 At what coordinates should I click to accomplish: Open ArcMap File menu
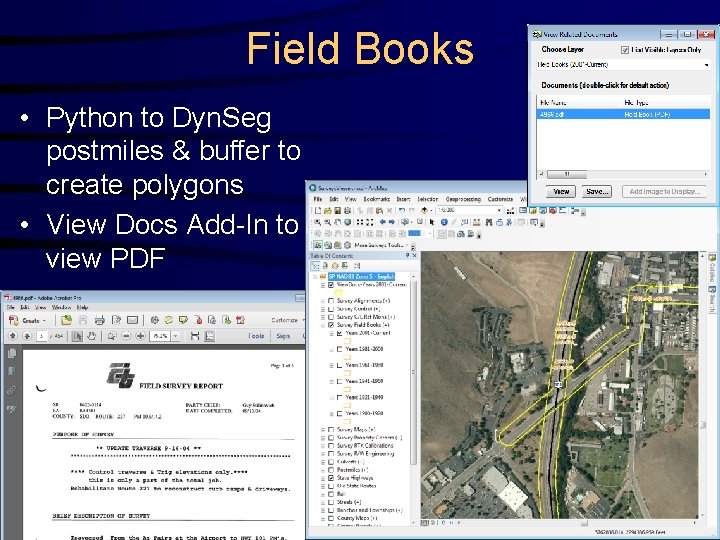click(318, 199)
